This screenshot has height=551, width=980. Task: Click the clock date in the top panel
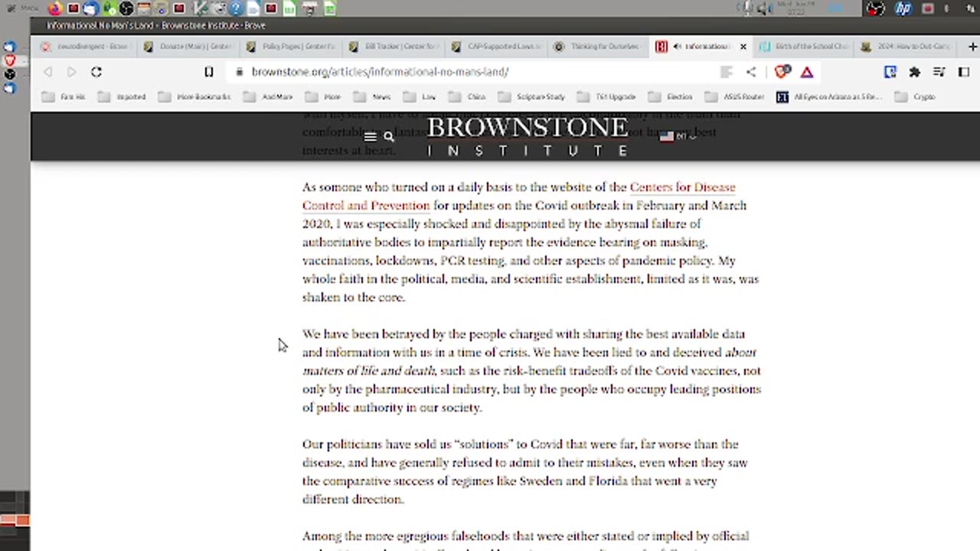click(798, 8)
